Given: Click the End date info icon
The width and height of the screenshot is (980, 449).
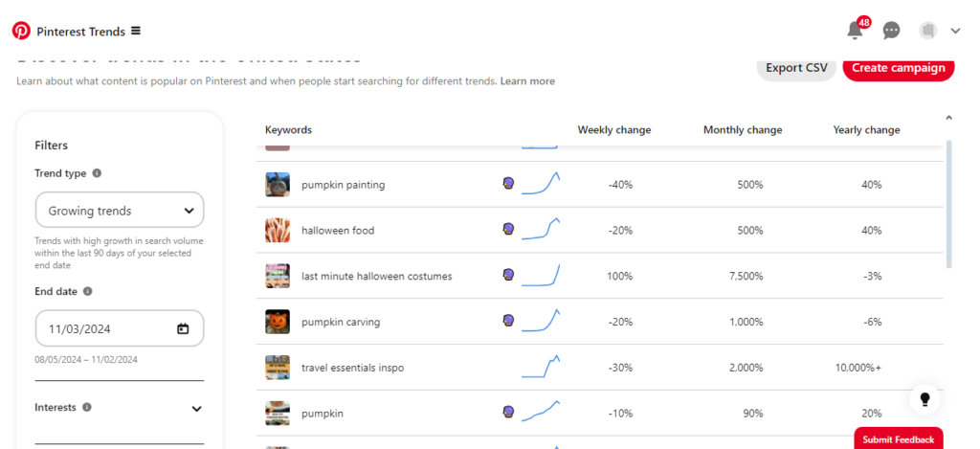Looking at the screenshot, I should 88,291.
